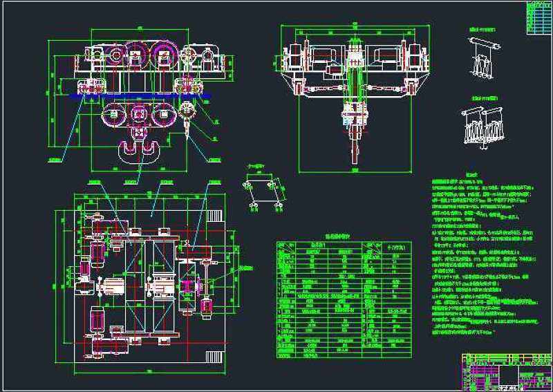This screenshot has width=553, height=392.
Task: Click the upper hatched rectangle in the plan view
Action: [x=214, y=215]
